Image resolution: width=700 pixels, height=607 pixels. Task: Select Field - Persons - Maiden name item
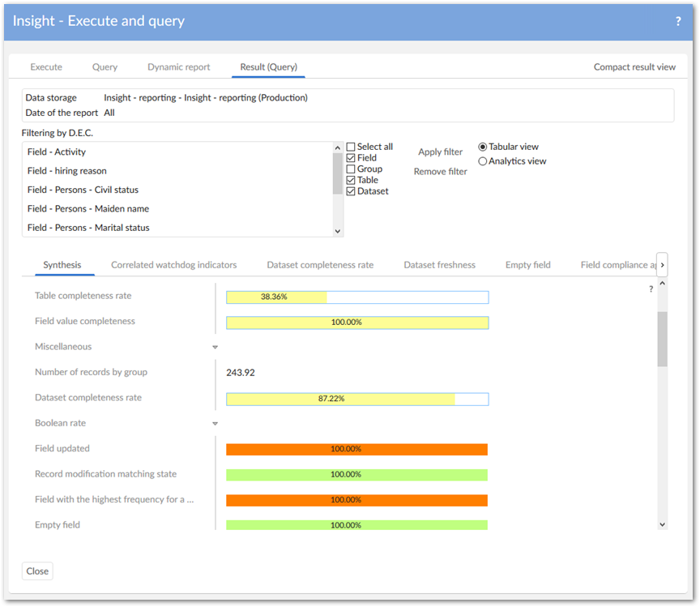click(x=87, y=209)
